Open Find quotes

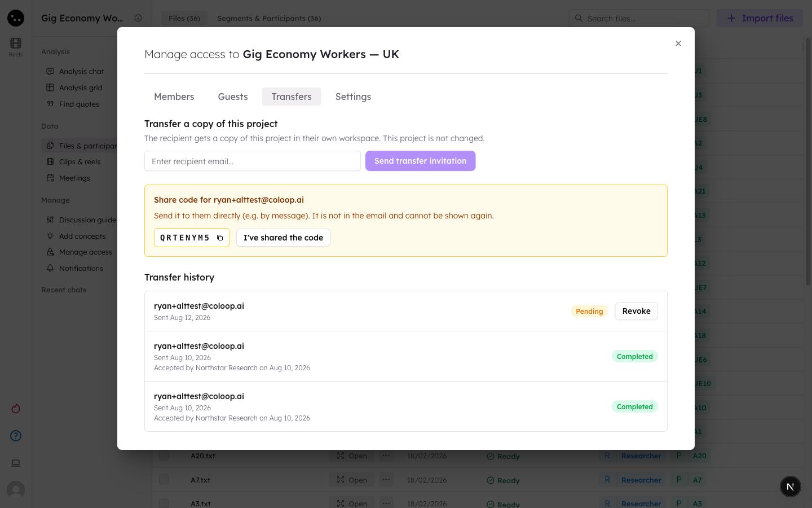(79, 104)
